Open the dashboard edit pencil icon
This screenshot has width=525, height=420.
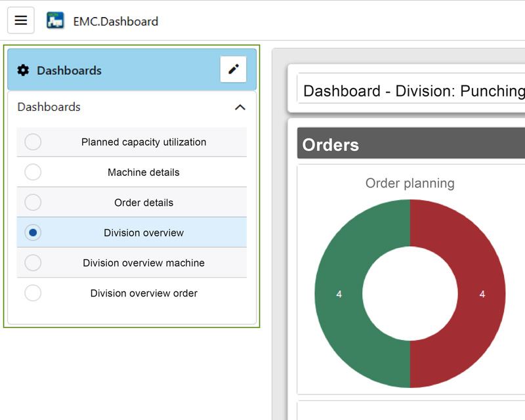click(233, 69)
